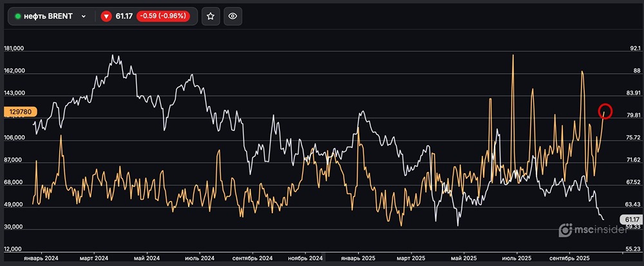Click the orange 129780 axis value label
This screenshot has width=644, height=266.
[21, 111]
